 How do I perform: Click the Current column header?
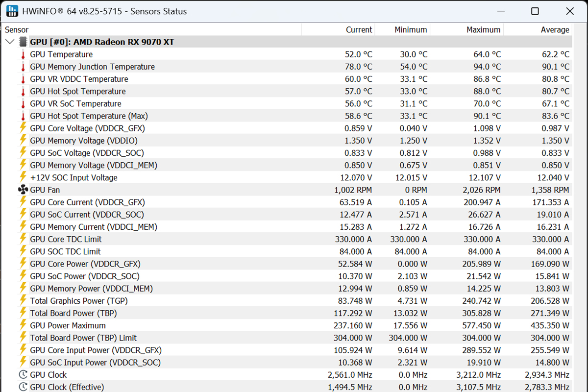359,30
